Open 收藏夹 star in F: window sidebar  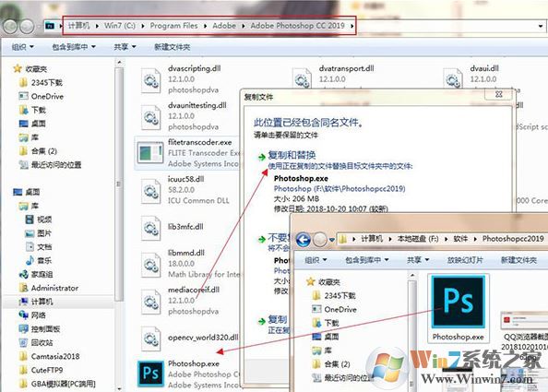310,282
